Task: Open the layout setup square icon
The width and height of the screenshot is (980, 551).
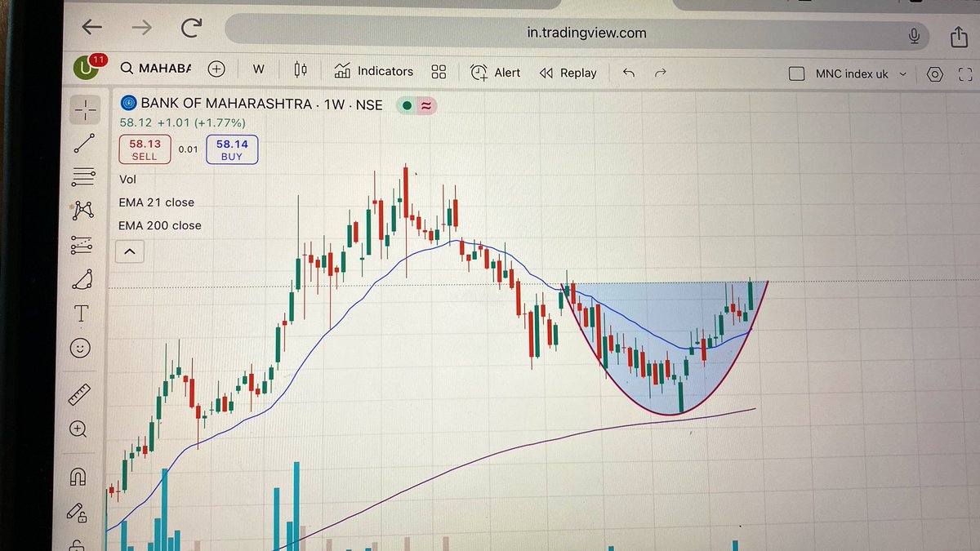Action: click(797, 73)
